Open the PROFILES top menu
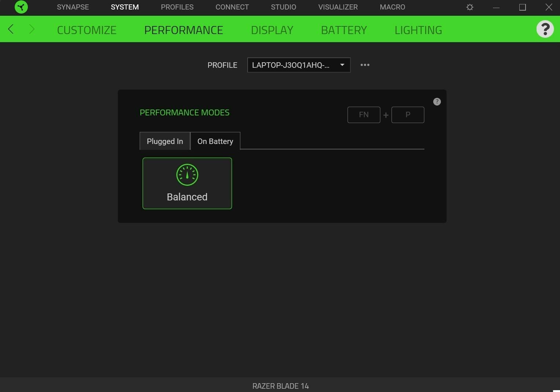Image resolution: width=560 pixels, height=392 pixels. 177,7
